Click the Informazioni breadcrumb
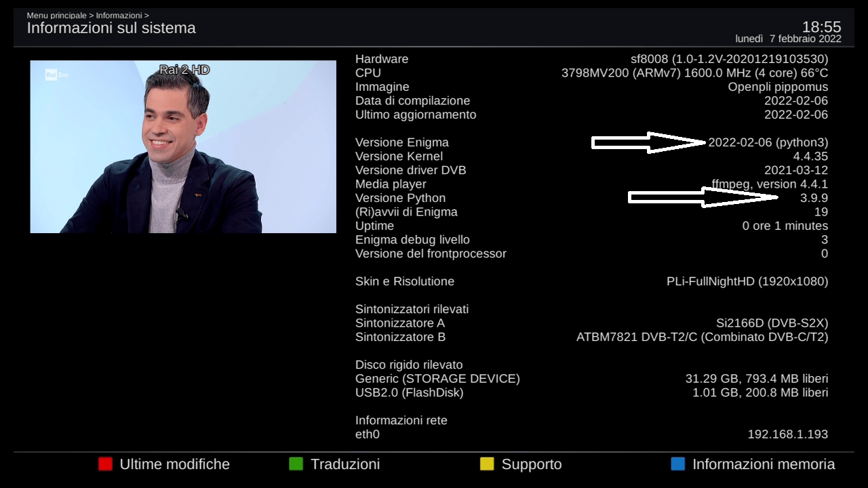 coord(119,15)
